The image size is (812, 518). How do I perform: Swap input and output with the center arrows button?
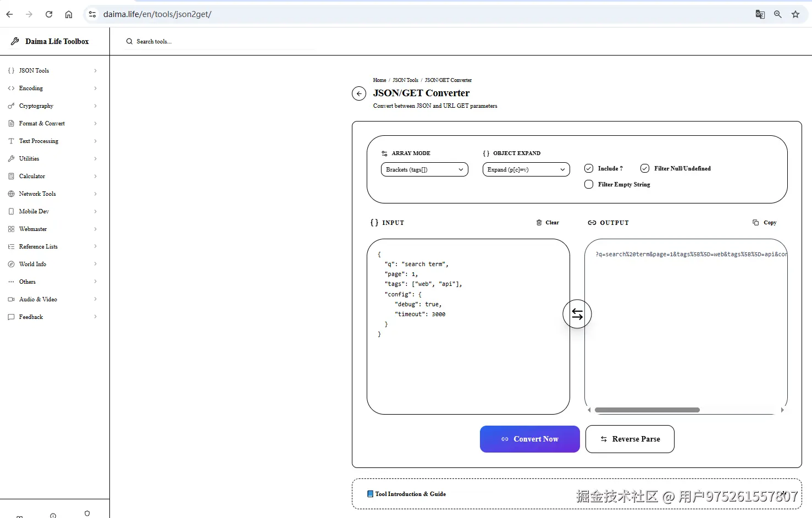577,314
